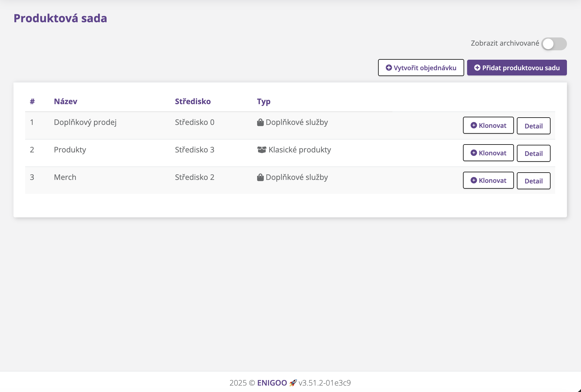The width and height of the screenshot is (581, 392).
Task: Click Zobrazit archivované label text
Action: (x=505, y=43)
